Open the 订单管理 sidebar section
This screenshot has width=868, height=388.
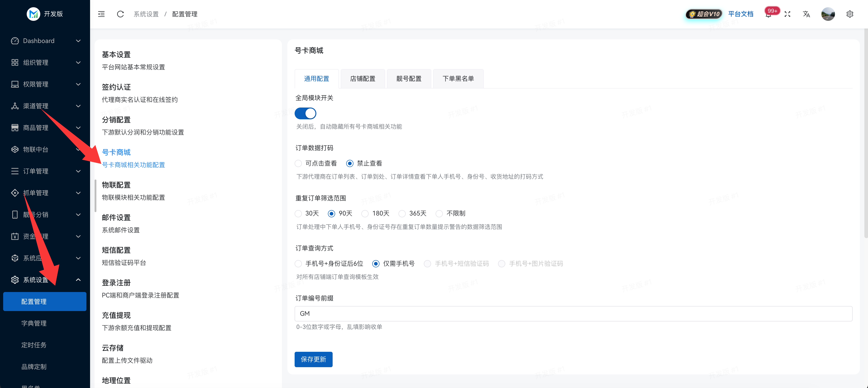(x=35, y=171)
